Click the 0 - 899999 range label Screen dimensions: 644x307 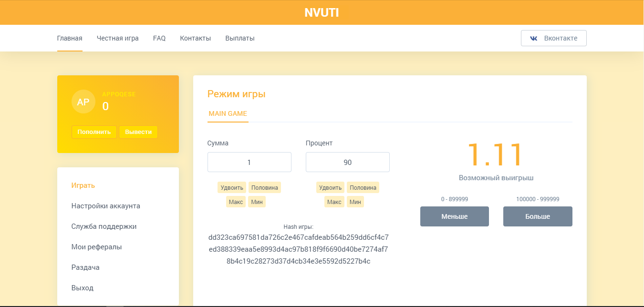(x=455, y=199)
